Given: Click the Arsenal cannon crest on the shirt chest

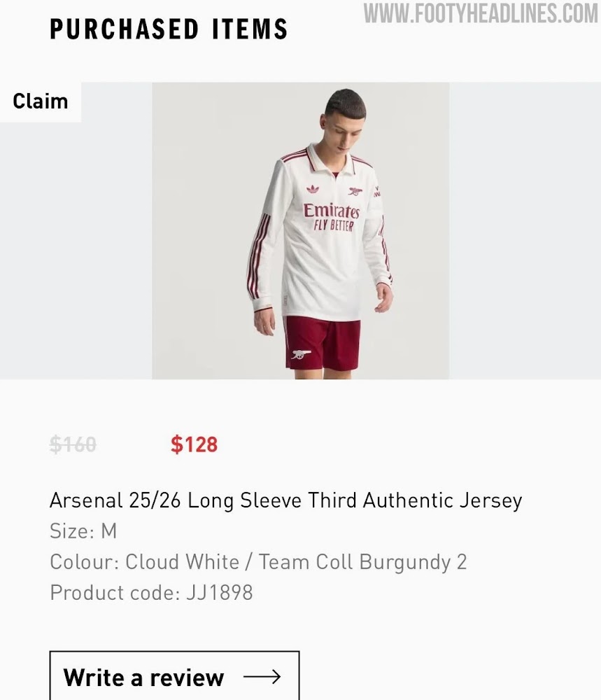Looking at the screenshot, I should pyautogui.click(x=355, y=190).
